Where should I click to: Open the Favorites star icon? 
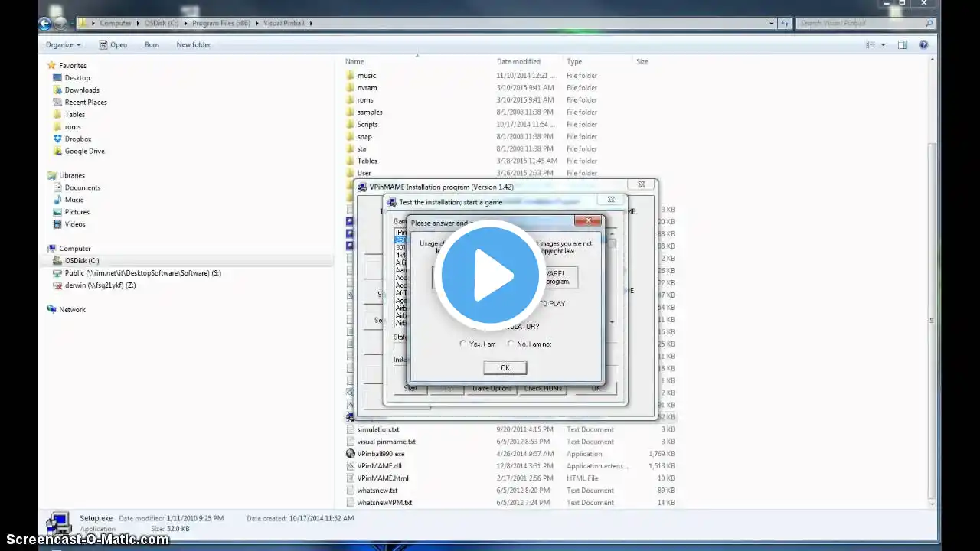(x=51, y=66)
